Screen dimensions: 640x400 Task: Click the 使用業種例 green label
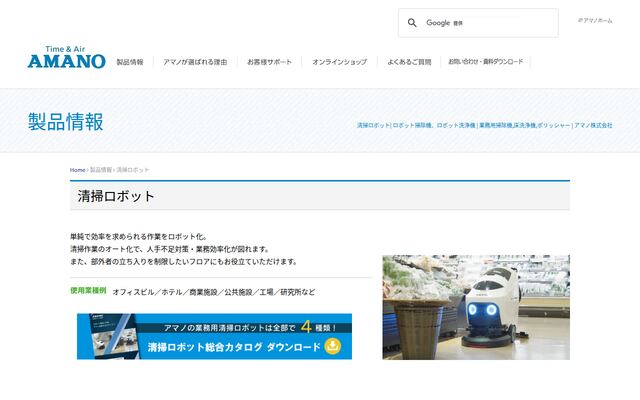(88, 291)
